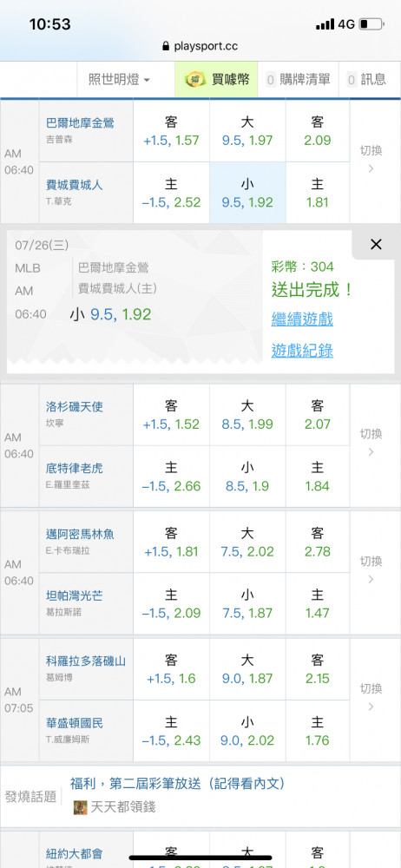Close the bet confirmation slip

coord(376,244)
